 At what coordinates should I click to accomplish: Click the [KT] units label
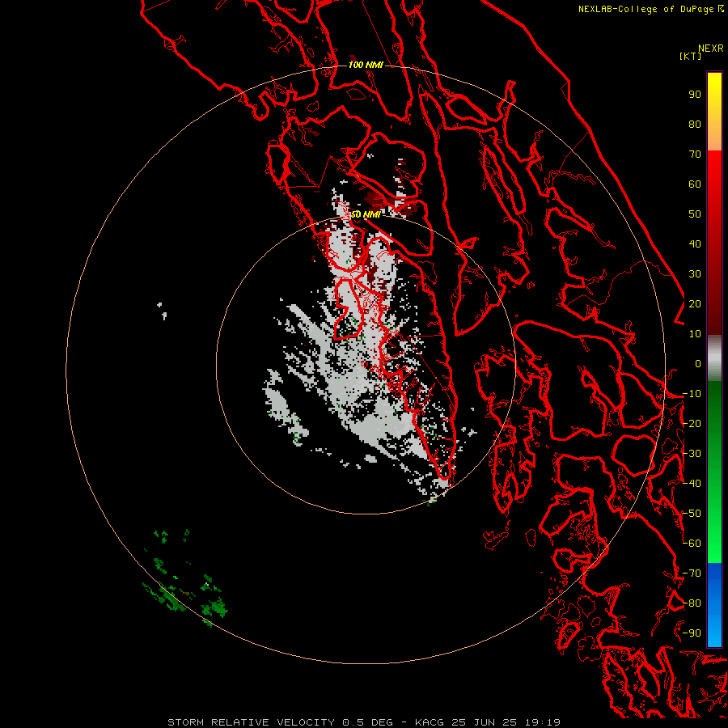690,56
